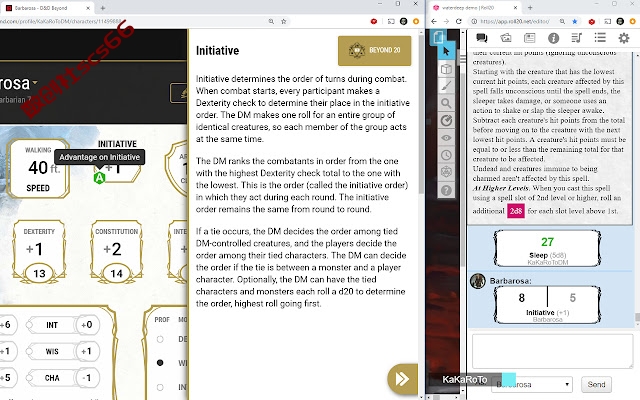The image size is (640, 400).
Task: Collapse the Initiative sidebar with the double-arrow button
Action: [402, 379]
